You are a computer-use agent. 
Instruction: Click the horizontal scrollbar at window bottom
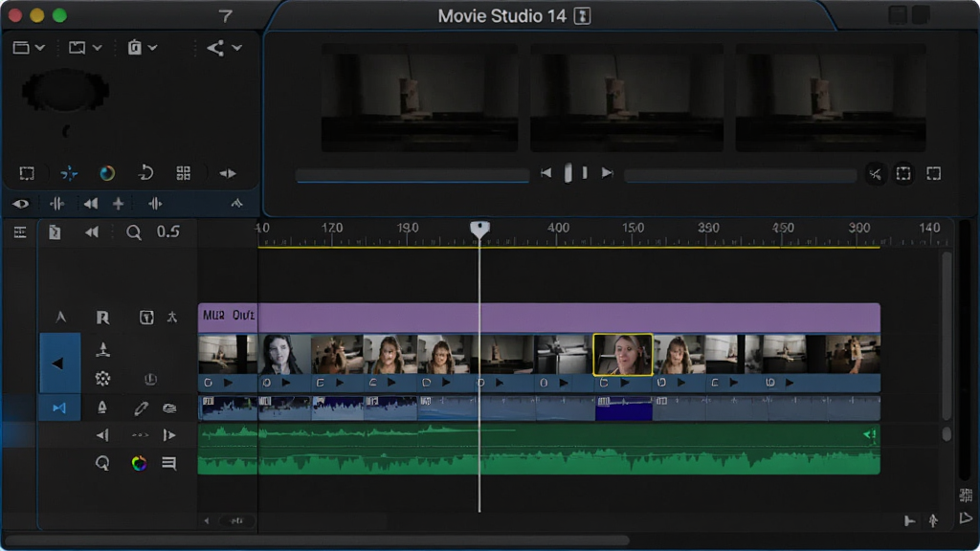pos(317,540)
